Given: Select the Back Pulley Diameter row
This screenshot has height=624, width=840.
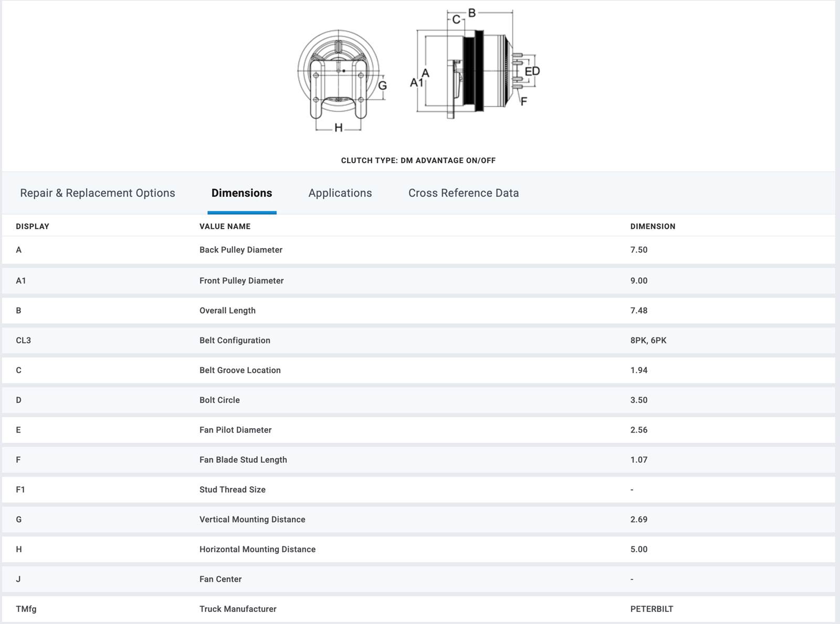Looking at the screenshot, I should (241, 250).
